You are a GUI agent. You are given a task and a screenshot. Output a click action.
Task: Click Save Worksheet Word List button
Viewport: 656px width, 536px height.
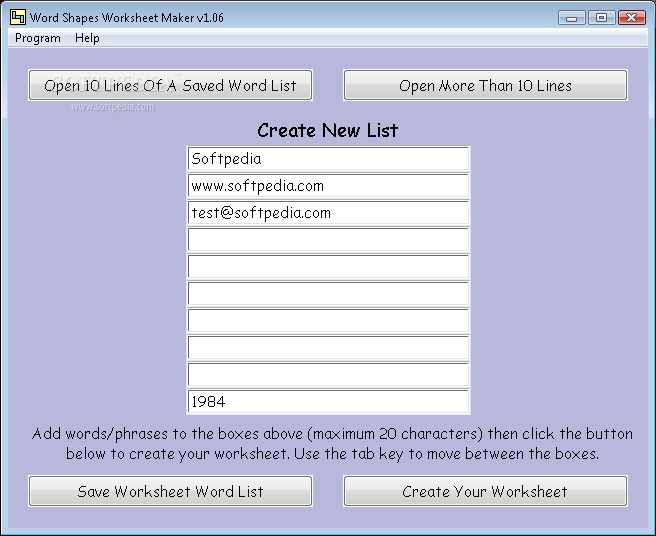click(170, 491)
